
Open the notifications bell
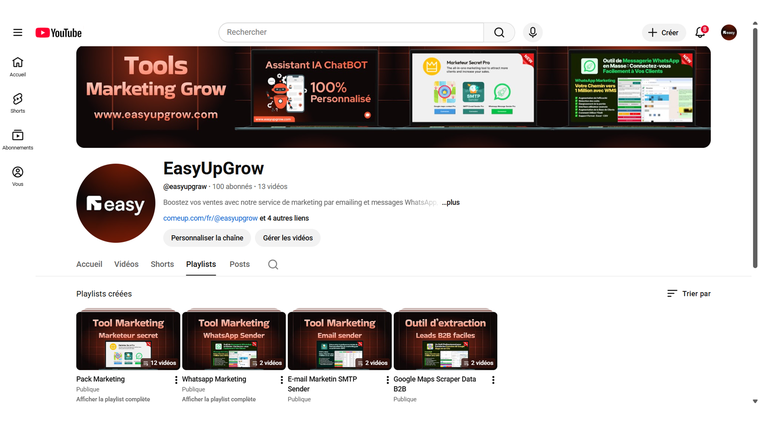700,32
